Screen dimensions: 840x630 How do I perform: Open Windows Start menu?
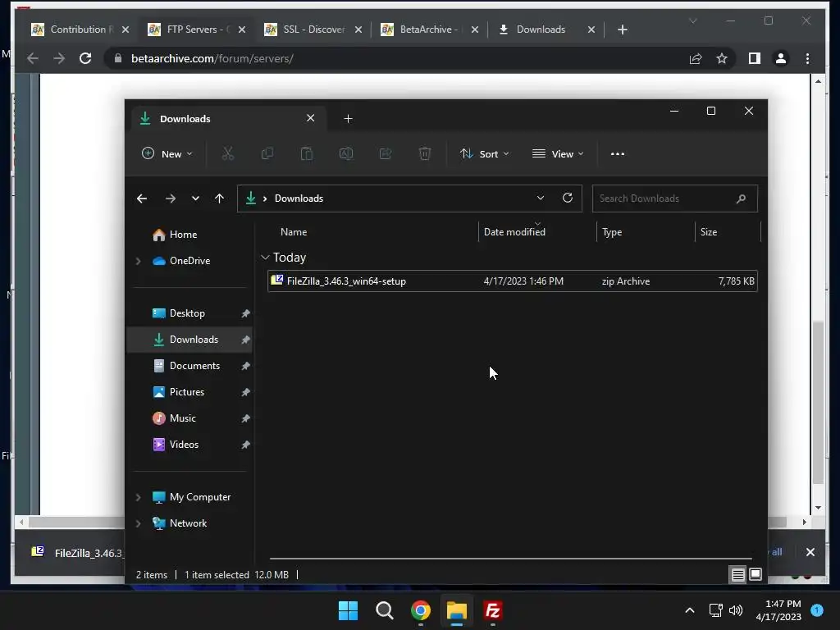pyautogui.click(x=348, y=610)
